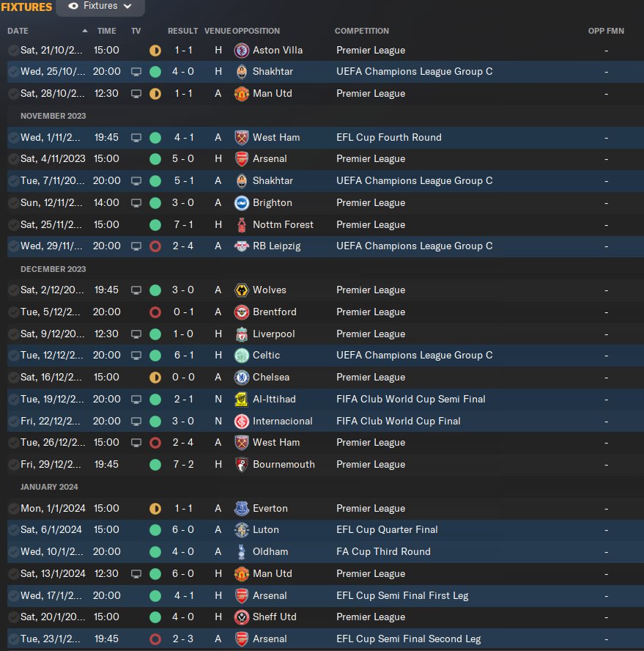Click the draw indicator in Aston Villa row

click(155, 51)
